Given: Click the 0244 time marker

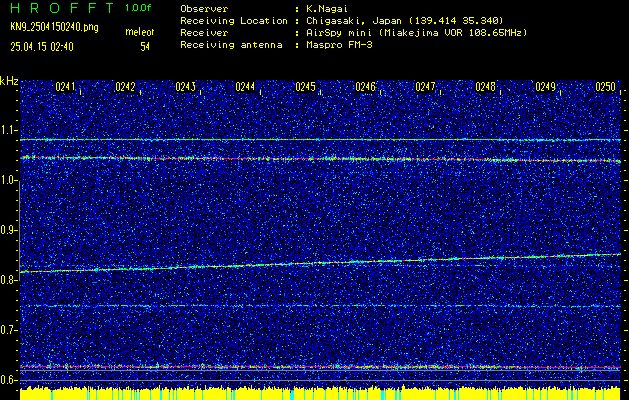Looking at the screenshot, I should click(x=245, y=87).
